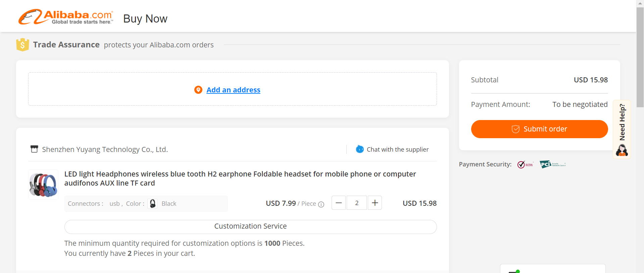Click the headphones product thumbnail
Image resolution: width=644 pixels, height=273 pixels.
coord(43,185)
